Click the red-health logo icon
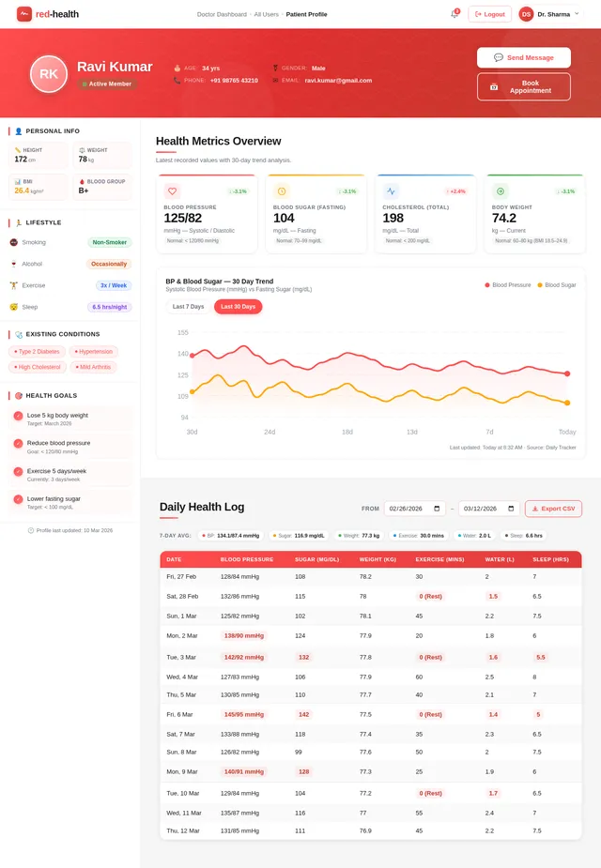Screen dimensions: 601x868 tap(24, 14)
